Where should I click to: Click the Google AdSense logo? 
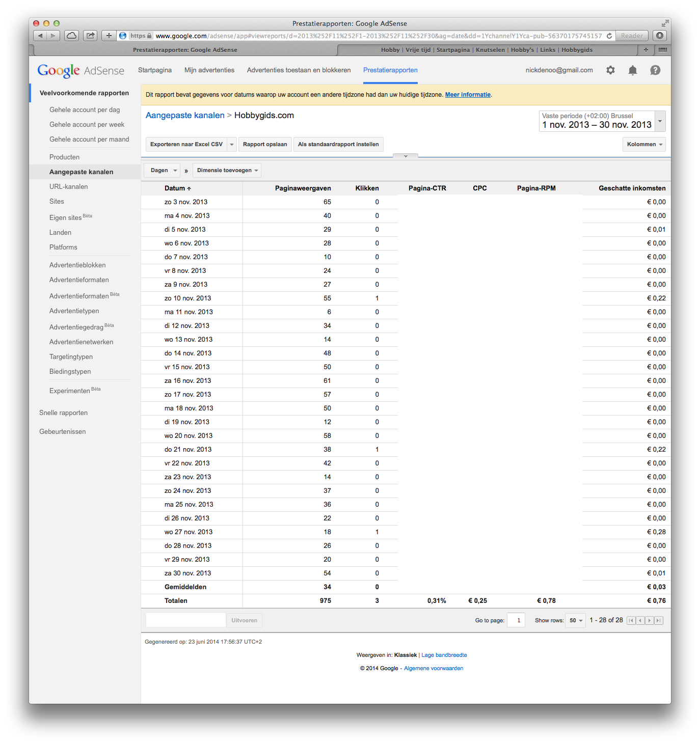pyautogui.click(x=81, y=70)
